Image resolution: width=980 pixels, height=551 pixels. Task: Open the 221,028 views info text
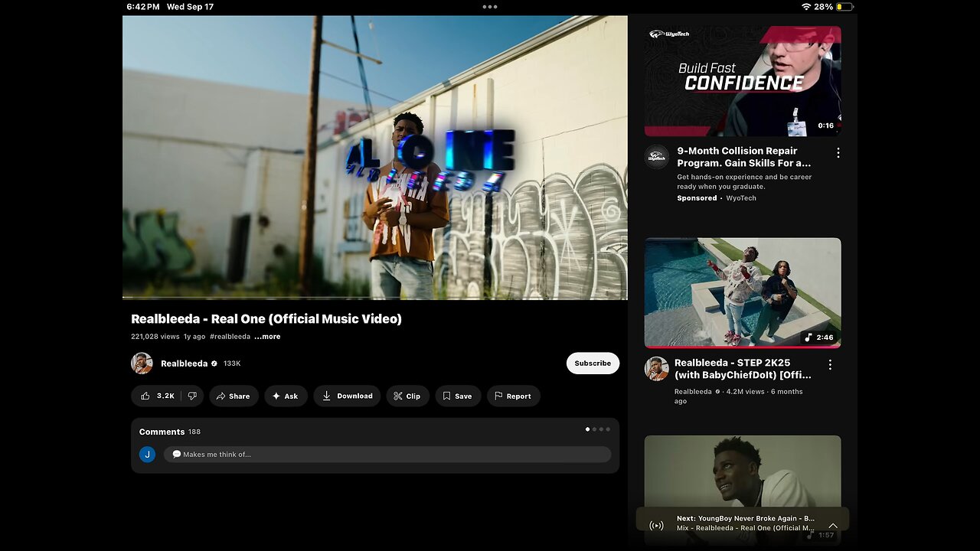[x=155, y=337]
